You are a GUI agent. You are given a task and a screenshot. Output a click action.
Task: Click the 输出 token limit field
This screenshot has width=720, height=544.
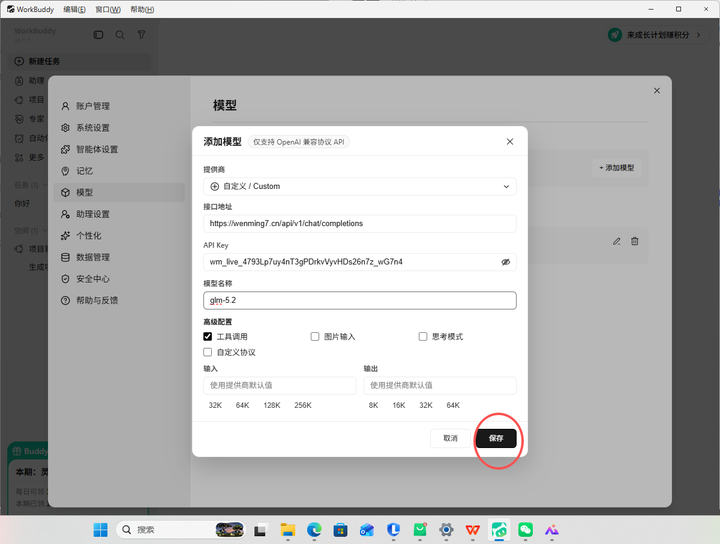click(x=440, y=386)
